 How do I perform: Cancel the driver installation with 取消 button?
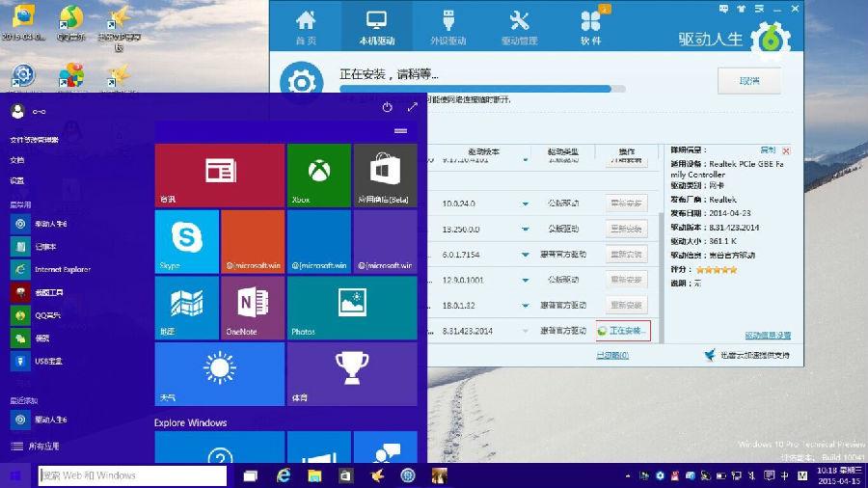[x=749, y=81]
